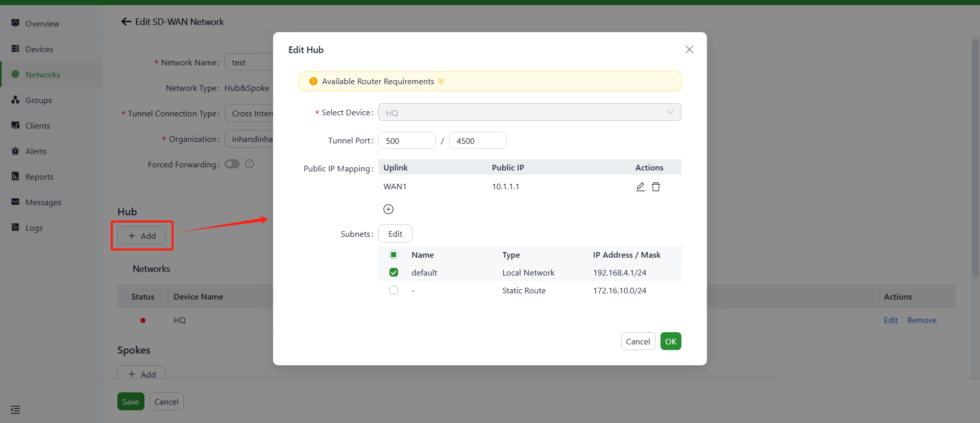Image resolution: width=980 pixels, height=423 pixels.
Task: Uncheck the default Local Network subnet
Action: click(394, 272)
